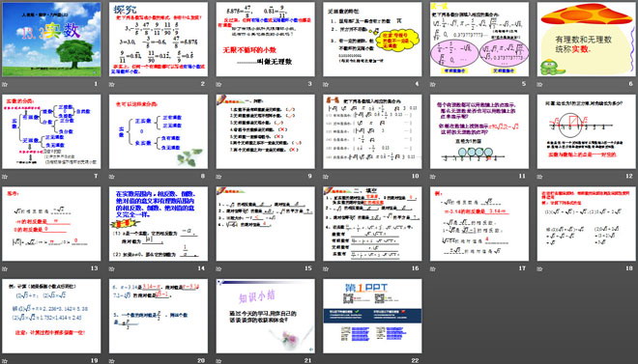
Task: Select slide 19 calculation with red note
Action: tap(51, 316)
